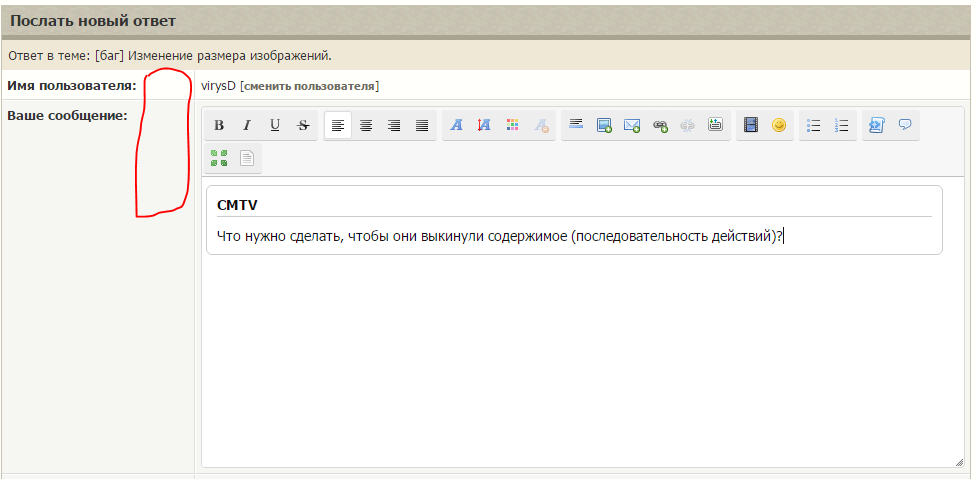Screen dimensions: 976x479
Task: Open the font size picker
Action: coord(485,126)
